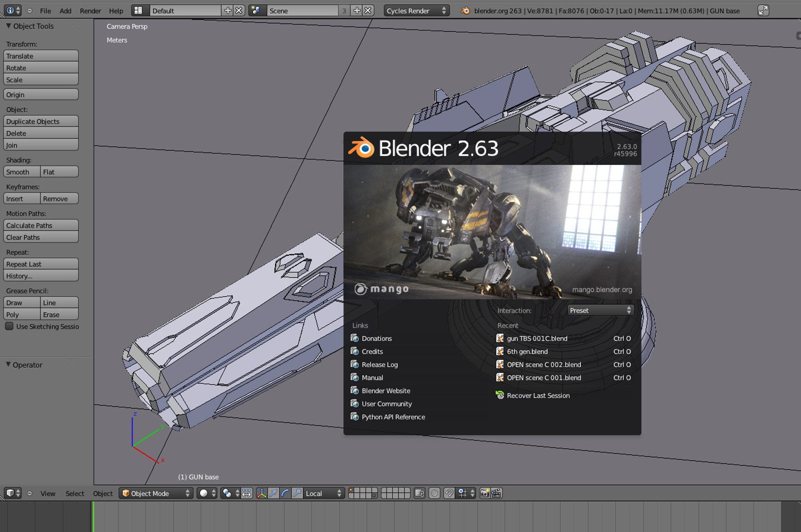Image resolution: width=801 pixels, height=532 pixels.
Task: Toggle lock camera and layers to scene
Action: [x=419, y=493]
